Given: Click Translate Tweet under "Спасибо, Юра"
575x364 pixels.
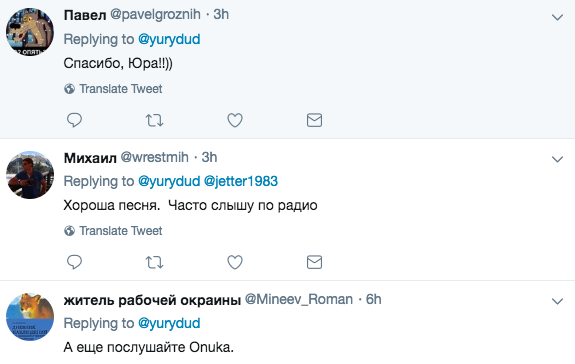Looking at the screenshot, I should [113, 89].
